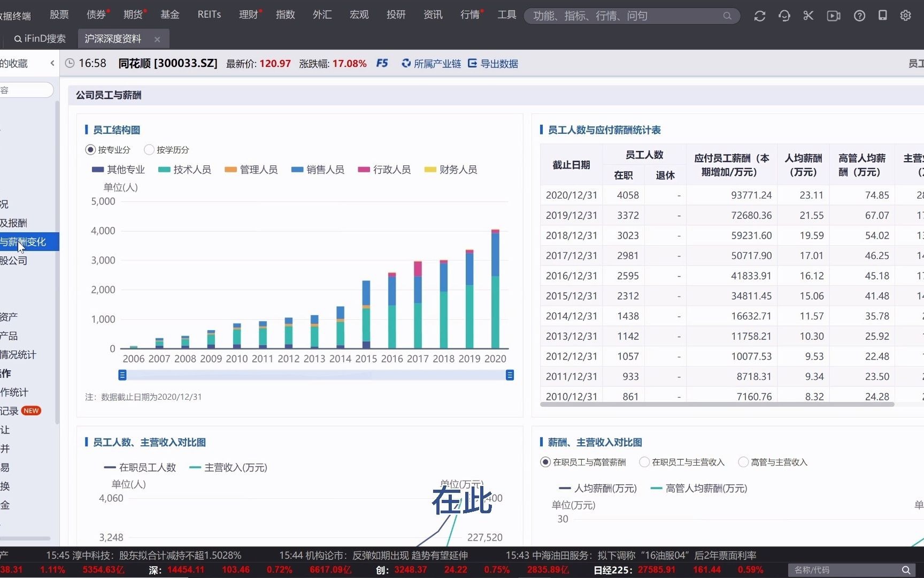Toggle 技术人员 legend series

(184, 170)
